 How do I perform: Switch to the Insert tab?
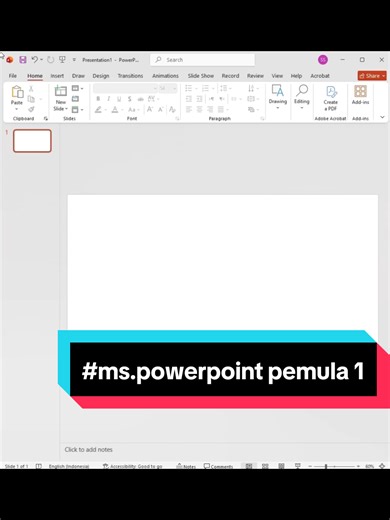click(57, 76)
